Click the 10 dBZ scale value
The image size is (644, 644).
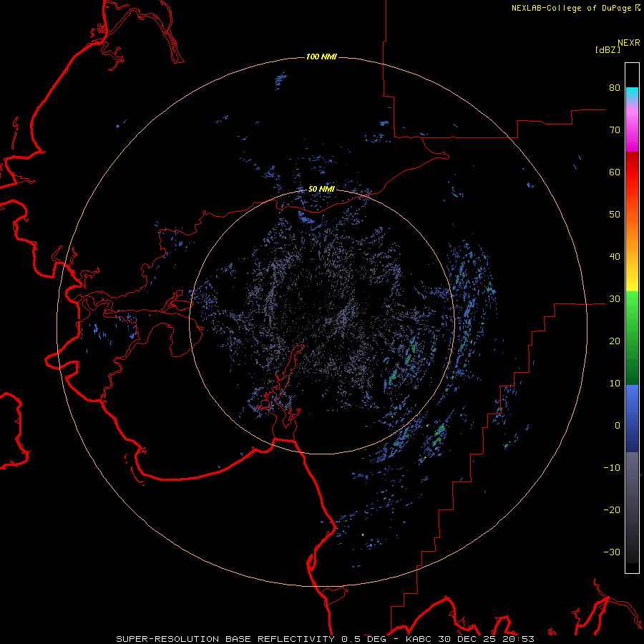pos(615,384)
